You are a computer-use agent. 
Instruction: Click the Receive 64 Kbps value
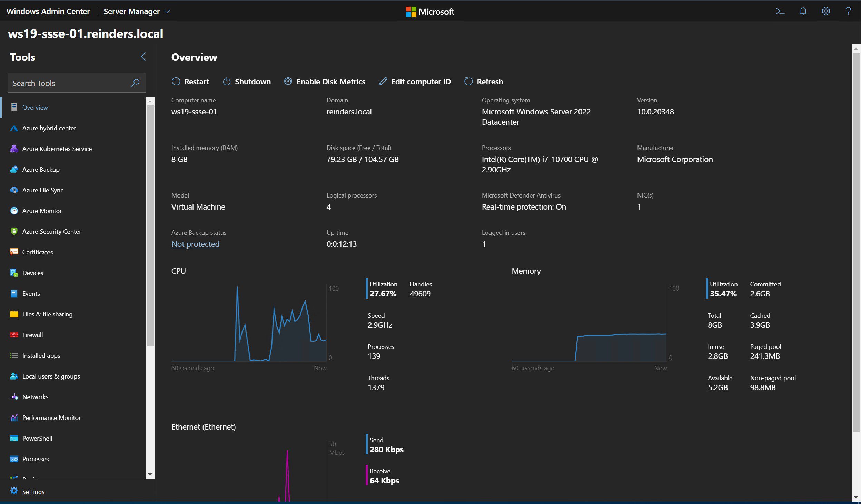384,481
